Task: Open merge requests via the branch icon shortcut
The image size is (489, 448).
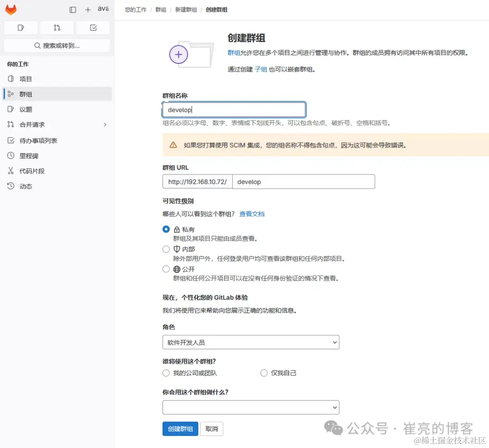Action: (x=57, y=28)
